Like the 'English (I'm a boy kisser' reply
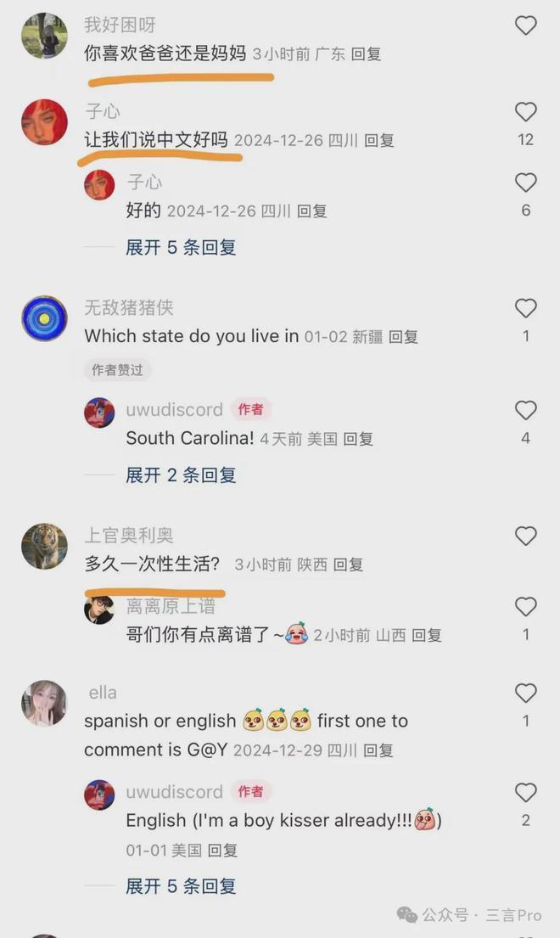The width and height of the screenshot is (560, 938). pyautogui.click(x=525, y=793)
